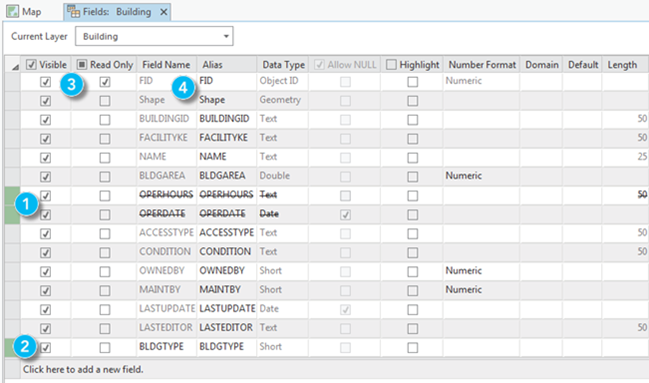The width and height of the screenshot is (649, 383).
Task: Click numbered callout 1 marker
Action: tap(26, 204)
